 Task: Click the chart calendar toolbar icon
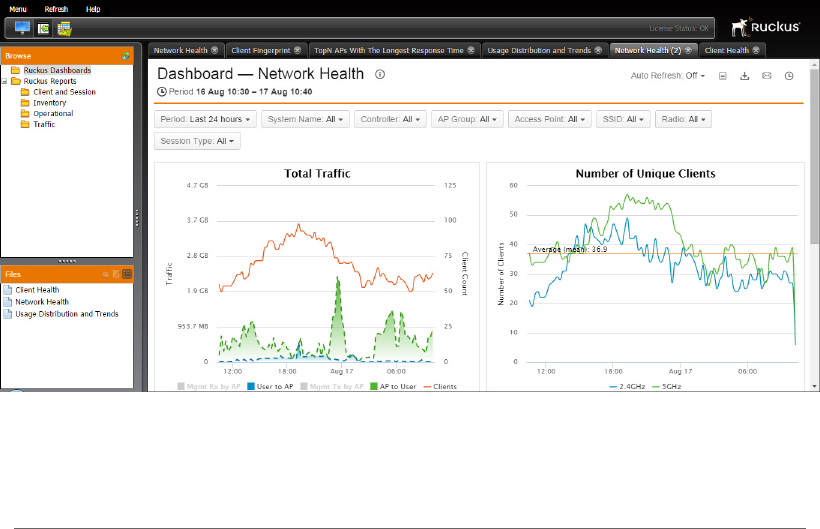pos(64,28)
